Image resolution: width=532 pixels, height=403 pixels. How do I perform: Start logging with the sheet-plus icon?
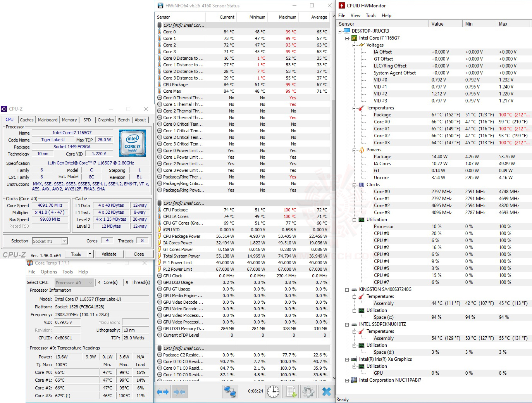click(x=291, y=392)
